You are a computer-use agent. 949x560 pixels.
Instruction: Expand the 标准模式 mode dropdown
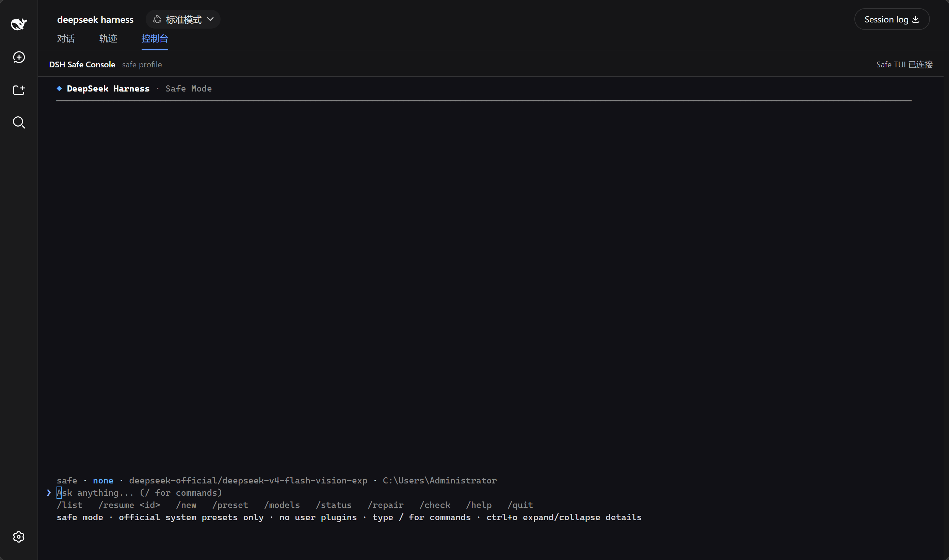pyautogui.click(x=183, y=19)
